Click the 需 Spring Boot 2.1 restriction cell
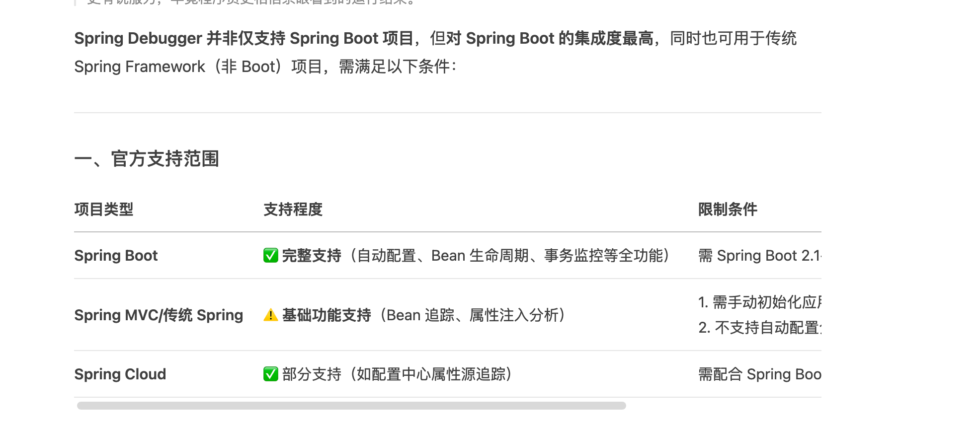This screenshot has height=427, width=980. click(x=759, y=256)
